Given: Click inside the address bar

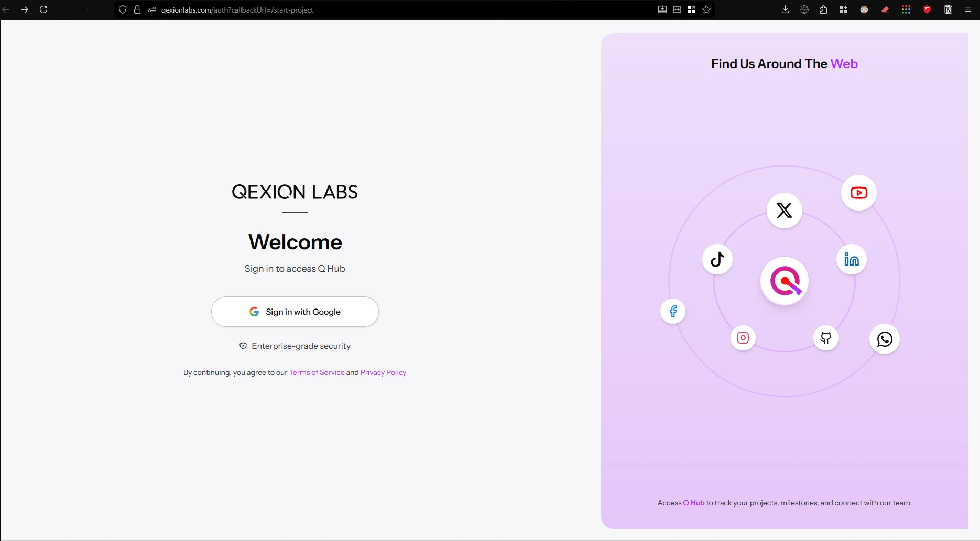Looking at the screenshot, I should [367, 10].
